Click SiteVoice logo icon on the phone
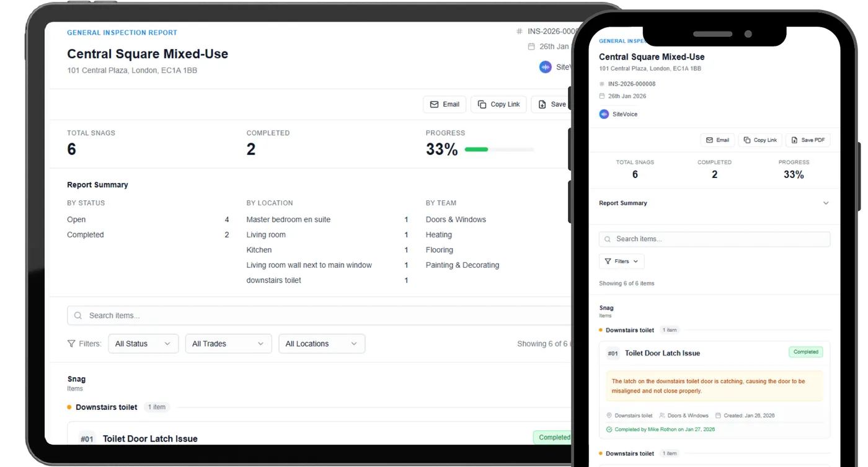 click(x=604, y=114)
